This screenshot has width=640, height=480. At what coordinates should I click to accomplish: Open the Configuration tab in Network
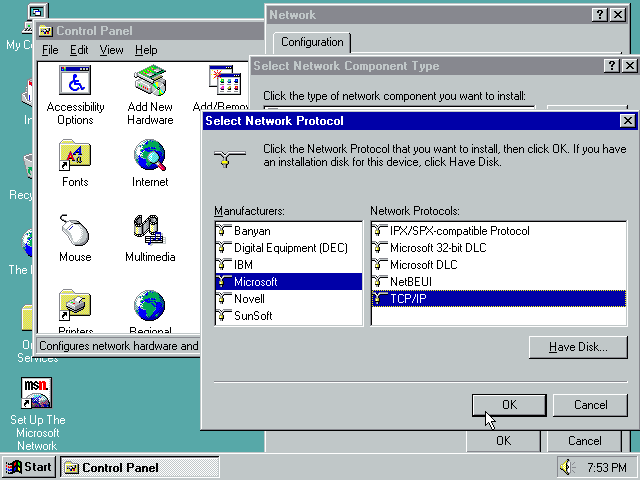coord(312,42)
